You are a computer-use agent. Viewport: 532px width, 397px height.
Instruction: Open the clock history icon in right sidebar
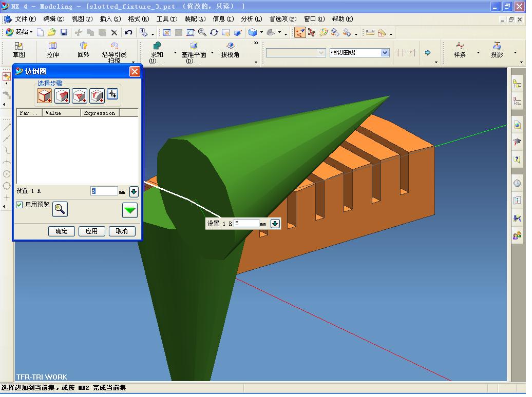coord(517,184)
